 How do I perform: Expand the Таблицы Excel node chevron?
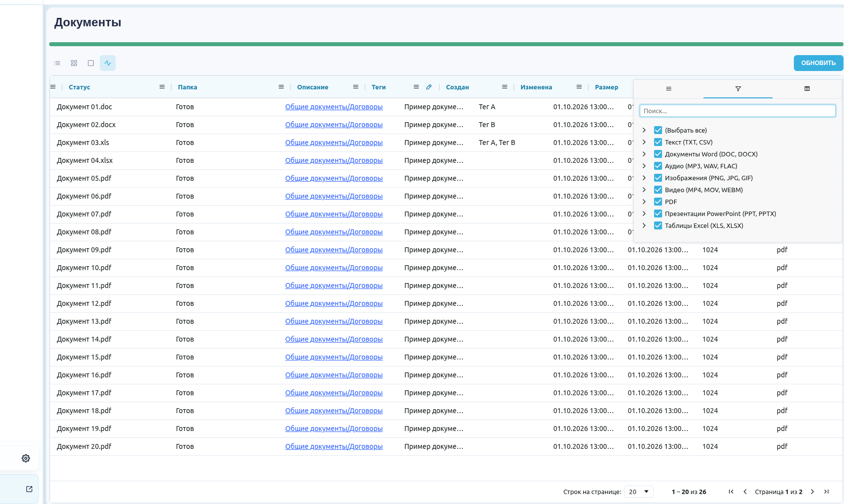click(644, 225)
